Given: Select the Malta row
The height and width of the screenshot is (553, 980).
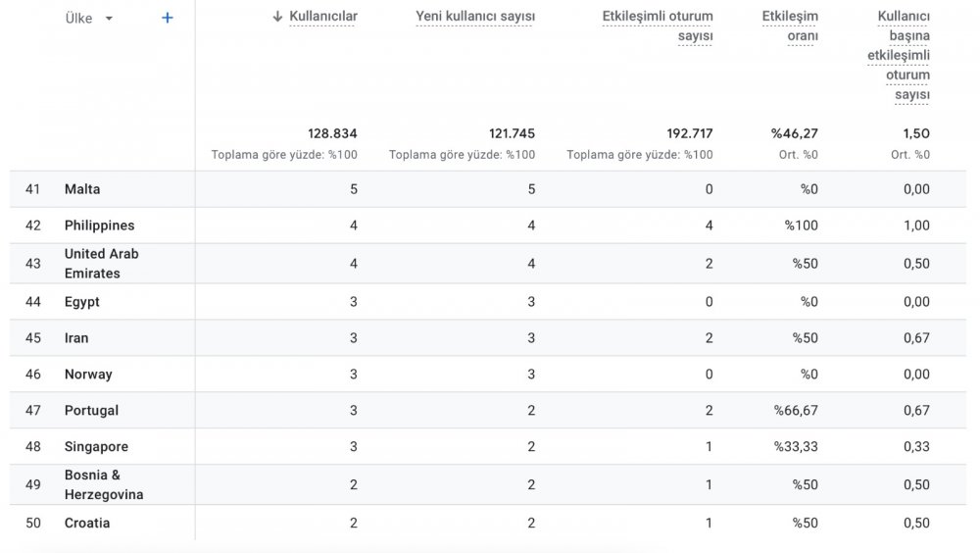Looking at the screenshot, I should [x=82, y=189].
